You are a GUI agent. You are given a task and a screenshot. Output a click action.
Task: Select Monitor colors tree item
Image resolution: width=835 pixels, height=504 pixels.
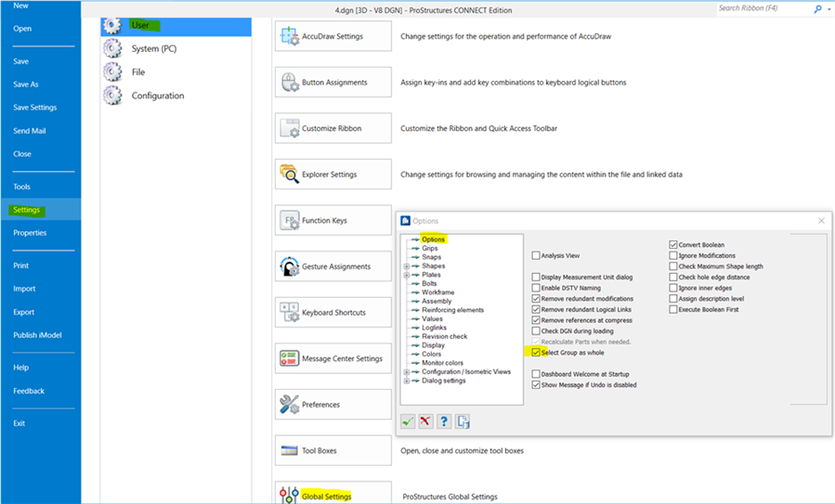click(442, 363)
